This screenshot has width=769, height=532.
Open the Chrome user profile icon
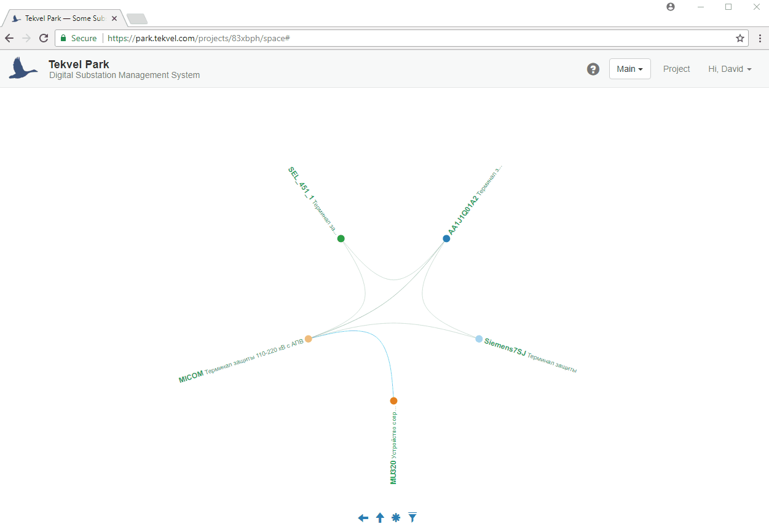tap(671, 7)
